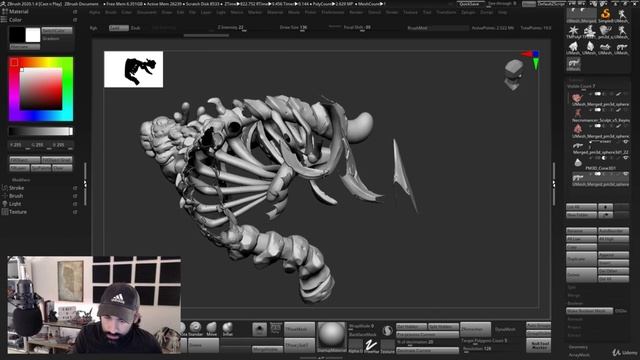Click Decimate Current button
640x360 pixels.
tap(427, 350)
